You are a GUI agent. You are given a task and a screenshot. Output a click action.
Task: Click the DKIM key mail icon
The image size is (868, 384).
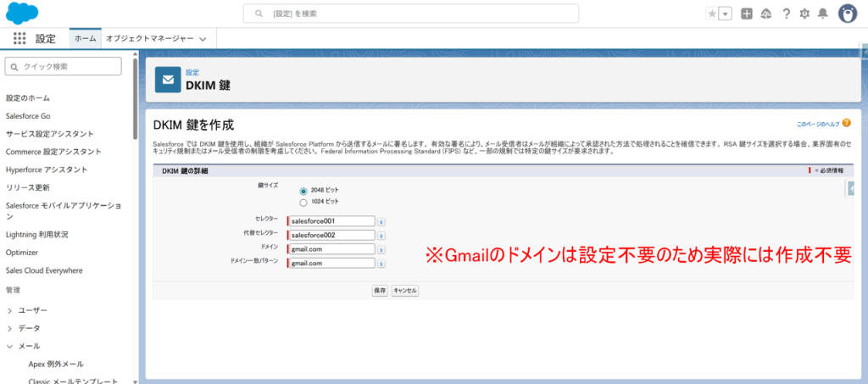point(168,80)
